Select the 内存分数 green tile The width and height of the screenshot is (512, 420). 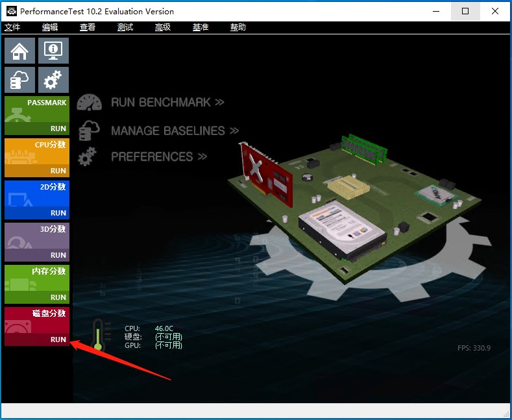pos(37,284)
